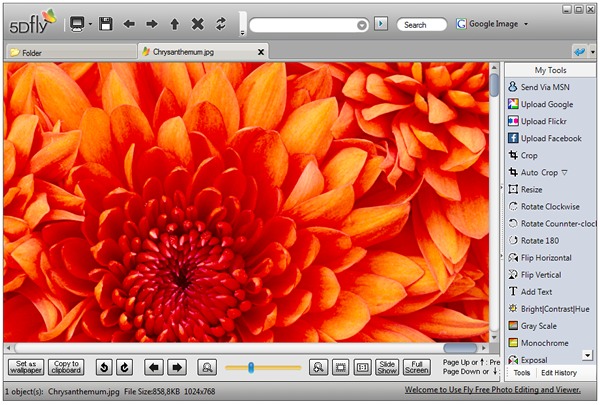Switch to the Edit History tab

click(x=559, y=373)
